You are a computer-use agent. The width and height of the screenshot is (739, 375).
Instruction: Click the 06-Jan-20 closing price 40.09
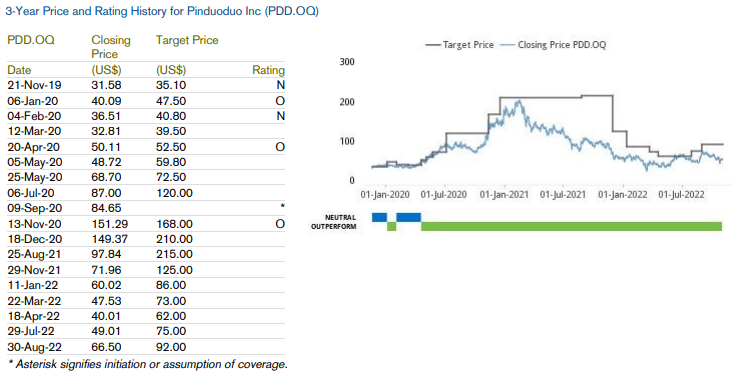click(106, 101)
